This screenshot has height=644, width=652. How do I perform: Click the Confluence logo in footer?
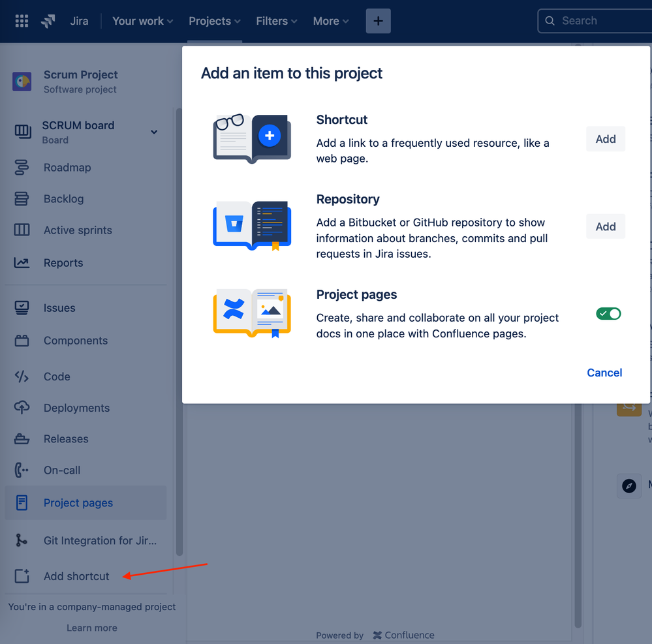click(x=377, y=635)
